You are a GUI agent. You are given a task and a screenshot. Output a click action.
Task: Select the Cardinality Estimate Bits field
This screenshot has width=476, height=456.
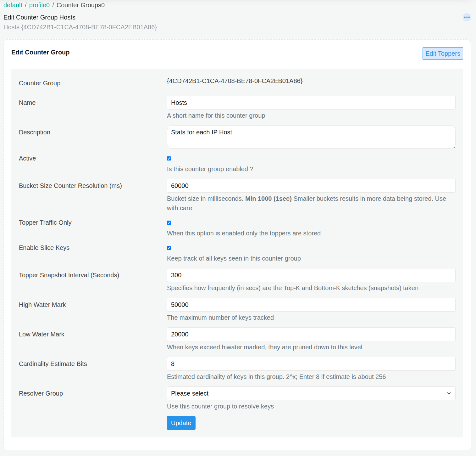311,364
